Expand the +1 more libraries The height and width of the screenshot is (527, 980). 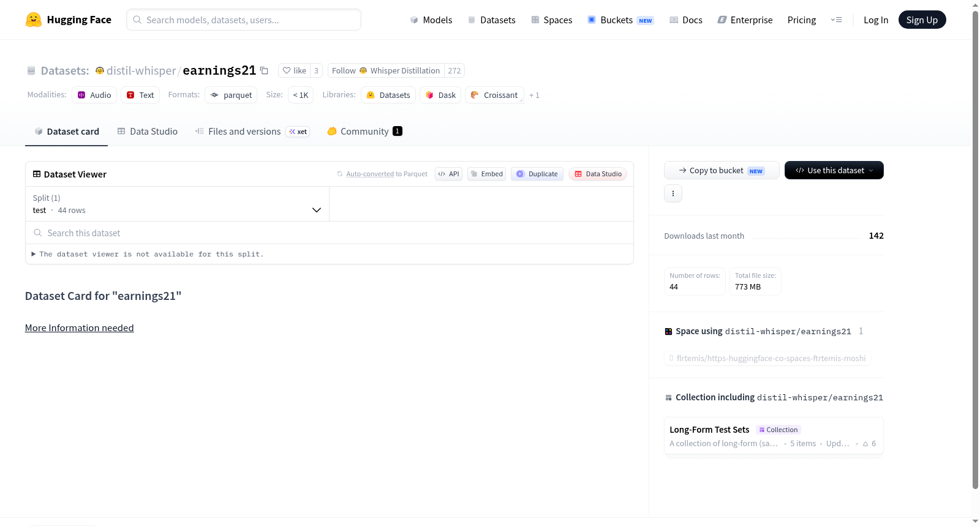[534, 95]
